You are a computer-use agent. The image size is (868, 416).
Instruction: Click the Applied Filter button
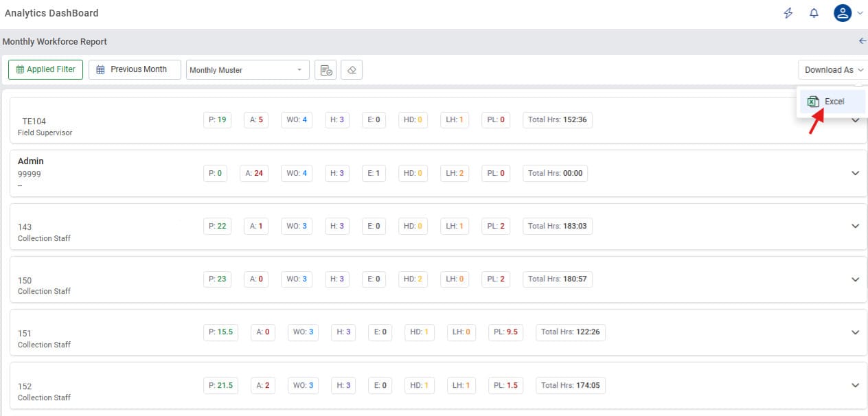click(x=45, y=69)
